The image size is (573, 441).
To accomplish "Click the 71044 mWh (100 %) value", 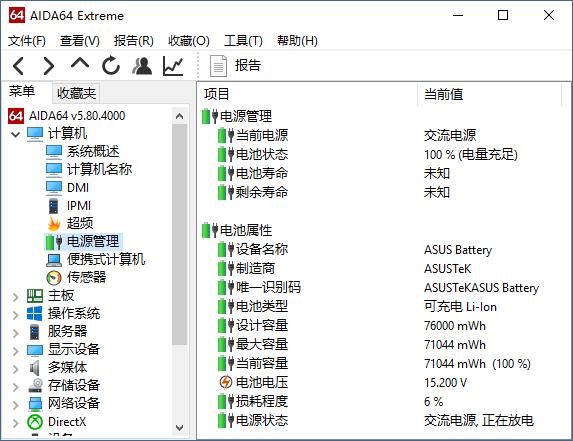I will [477, 364].
